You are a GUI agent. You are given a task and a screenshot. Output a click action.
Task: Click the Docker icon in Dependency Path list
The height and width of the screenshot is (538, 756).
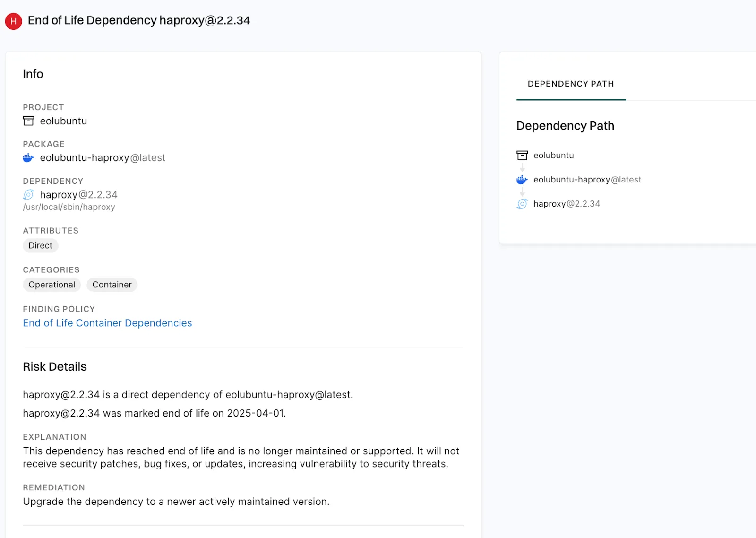click(x=522, y=180)
